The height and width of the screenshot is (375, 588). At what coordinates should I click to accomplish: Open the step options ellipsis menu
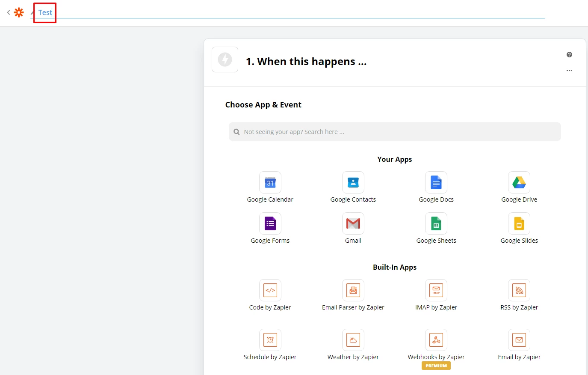[x=569, y=70]
